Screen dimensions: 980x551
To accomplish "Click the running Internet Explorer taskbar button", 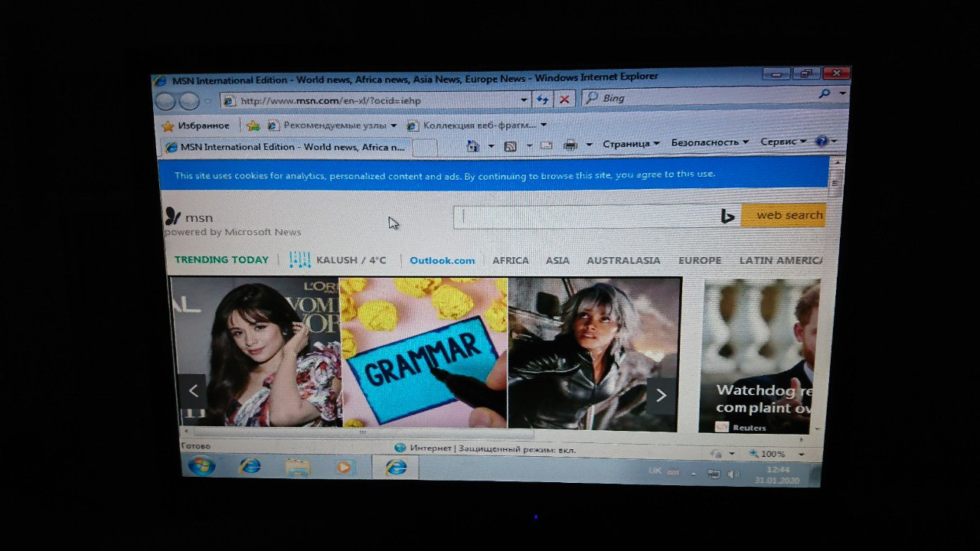I will tap(395, 467).
